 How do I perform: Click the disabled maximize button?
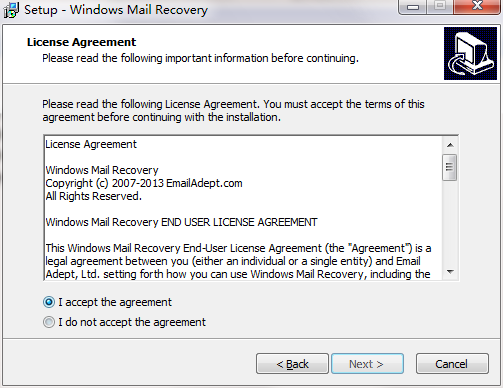[x=440, y=6]
